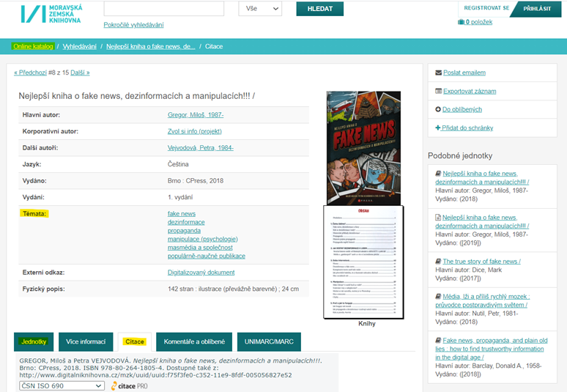The width and height of the screenshot is (567, 392).
Task: Click the export icon beside Exportovat záznam
Action: click(x=438, y=91)
